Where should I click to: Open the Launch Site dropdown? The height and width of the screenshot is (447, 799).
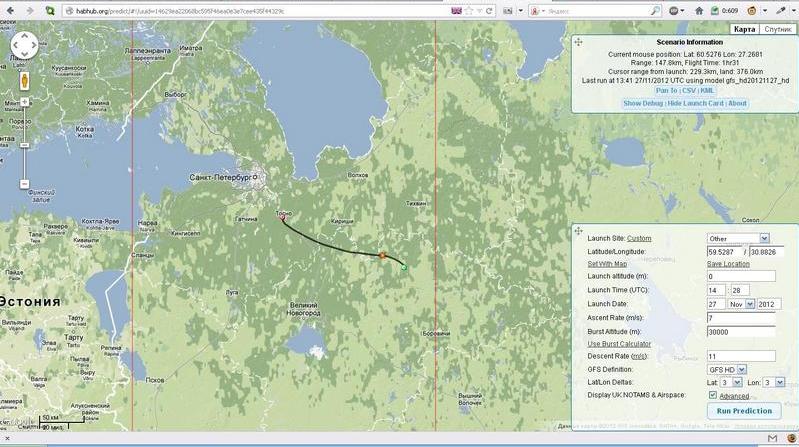[738, 238]
